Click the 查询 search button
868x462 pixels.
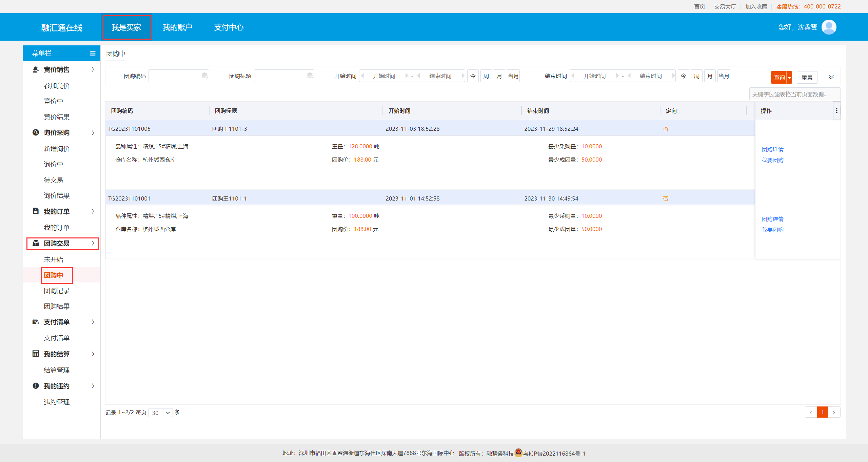pos(779,78)
